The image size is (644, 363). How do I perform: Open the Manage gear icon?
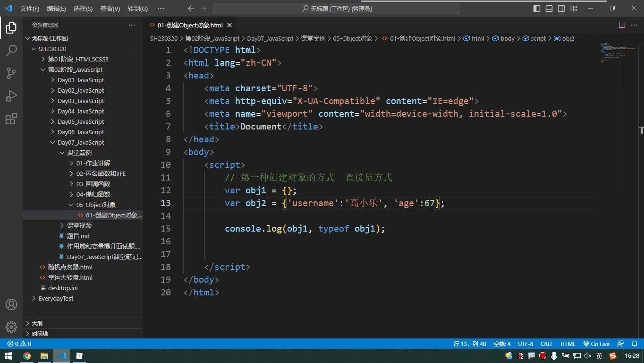[11, 327]
